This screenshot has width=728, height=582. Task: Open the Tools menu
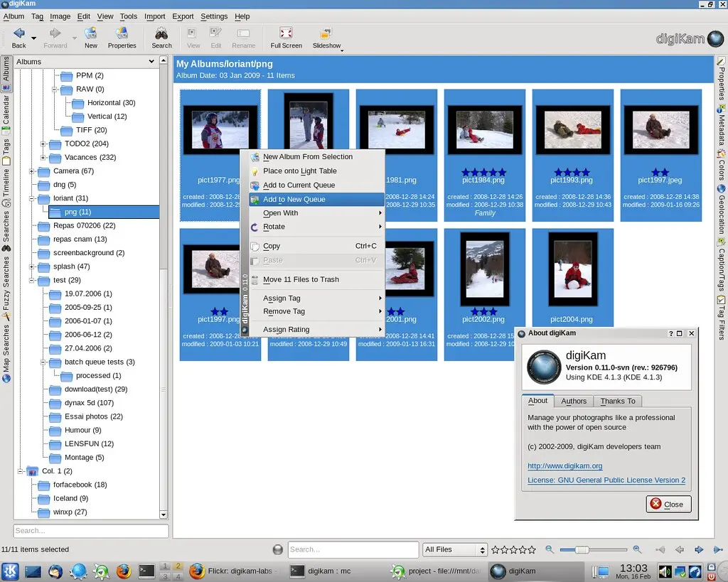(x=128, y=16)
